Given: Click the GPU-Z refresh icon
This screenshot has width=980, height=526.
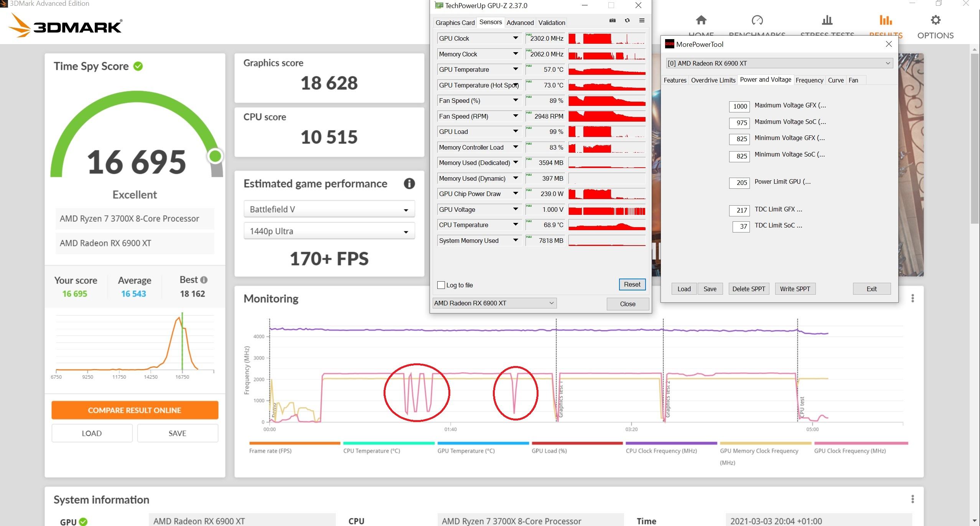Looking at the screenshot, I should coord(627,21).
